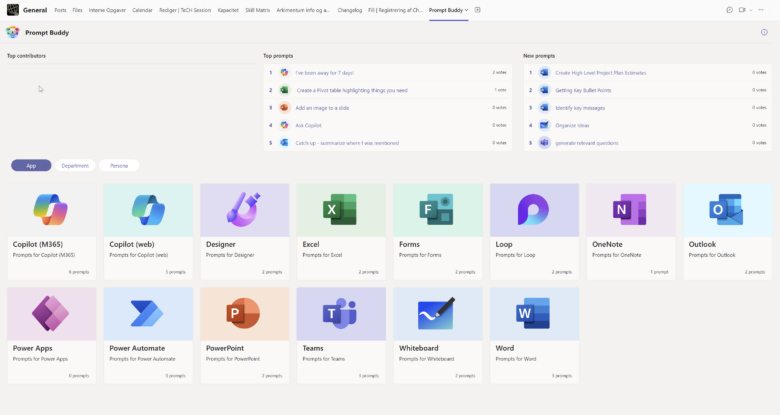Image resolution: width=780 pixels, height=415 pixels.
Task: Open the Kapacitet tab
Action: click(228, 10)
